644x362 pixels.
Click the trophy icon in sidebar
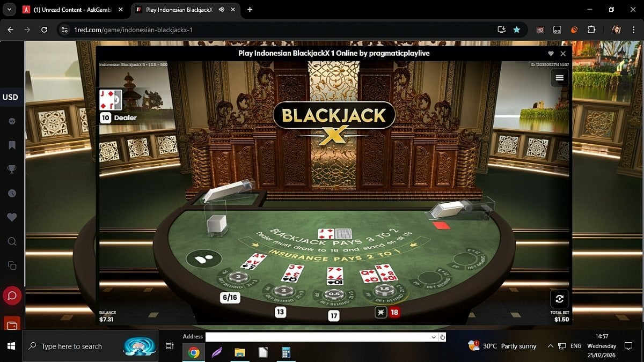coord(12,169)
